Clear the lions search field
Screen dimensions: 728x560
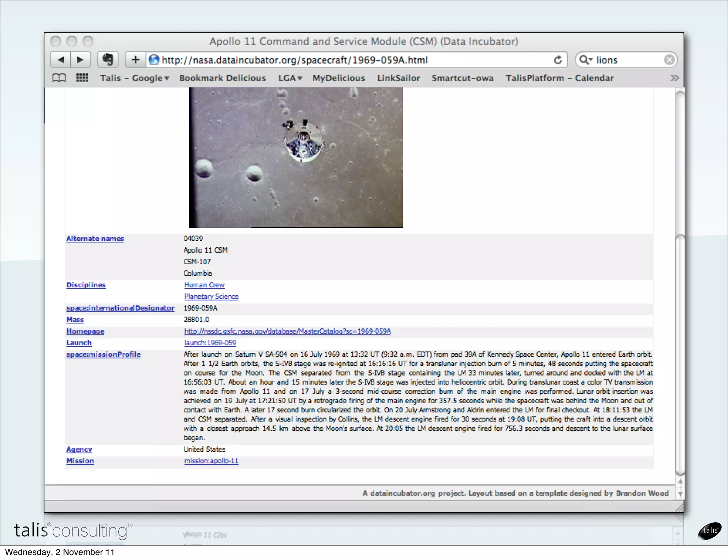[x=669, y=60]
